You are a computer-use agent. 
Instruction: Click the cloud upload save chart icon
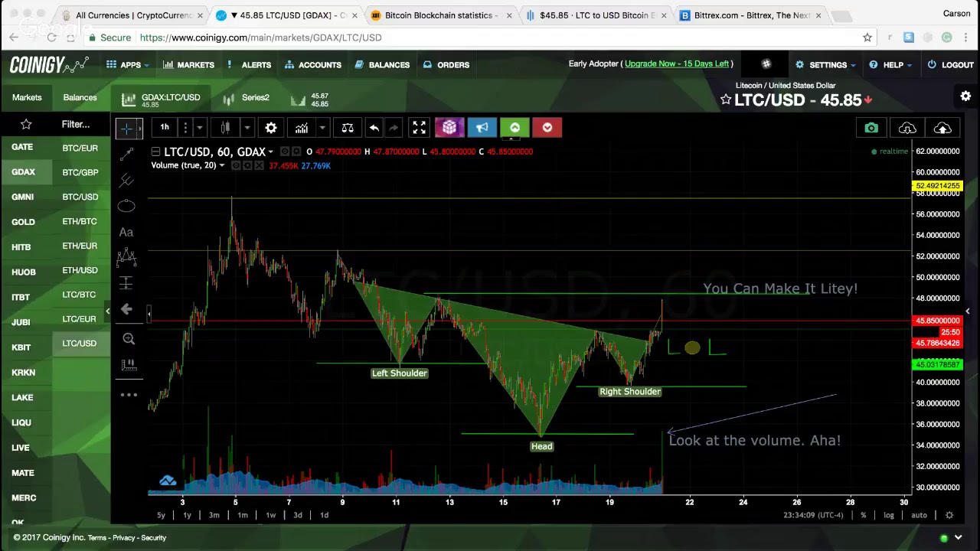coord(942,128)
